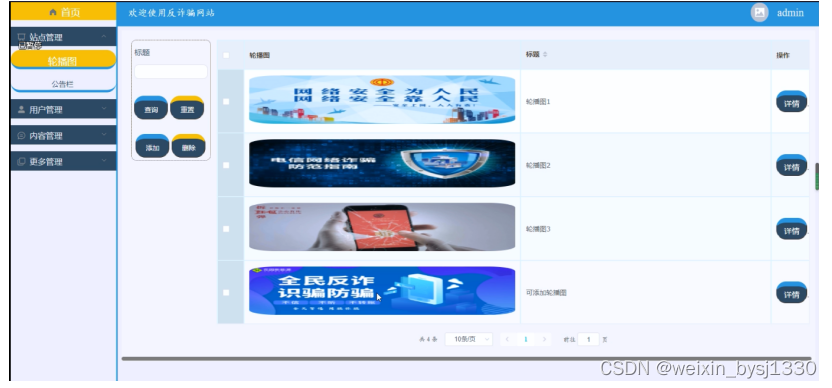Screen dimensions: 832x388
Task: Click the 操作 column header
Action: 790,55
